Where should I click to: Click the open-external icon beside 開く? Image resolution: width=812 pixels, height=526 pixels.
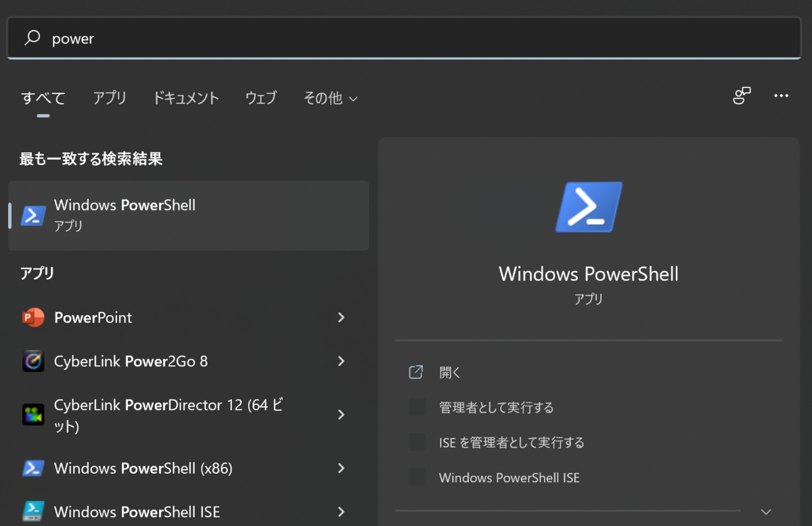coord(416,372)
